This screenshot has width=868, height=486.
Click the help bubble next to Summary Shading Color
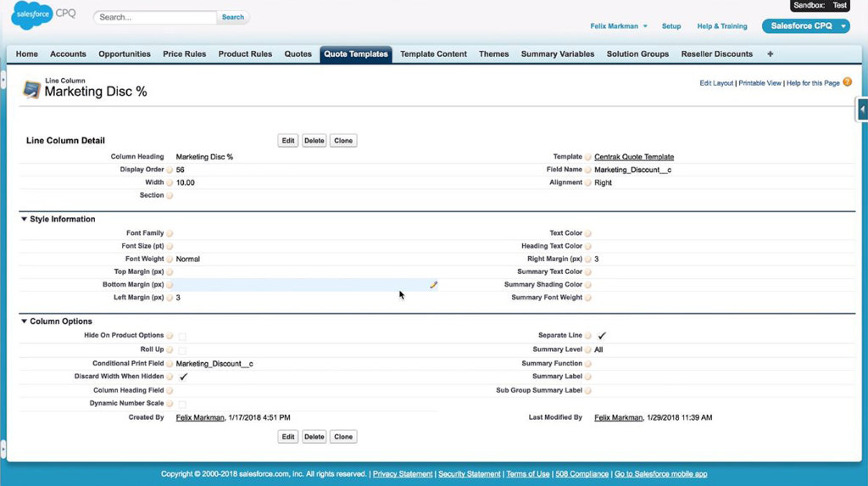point(588,285)
